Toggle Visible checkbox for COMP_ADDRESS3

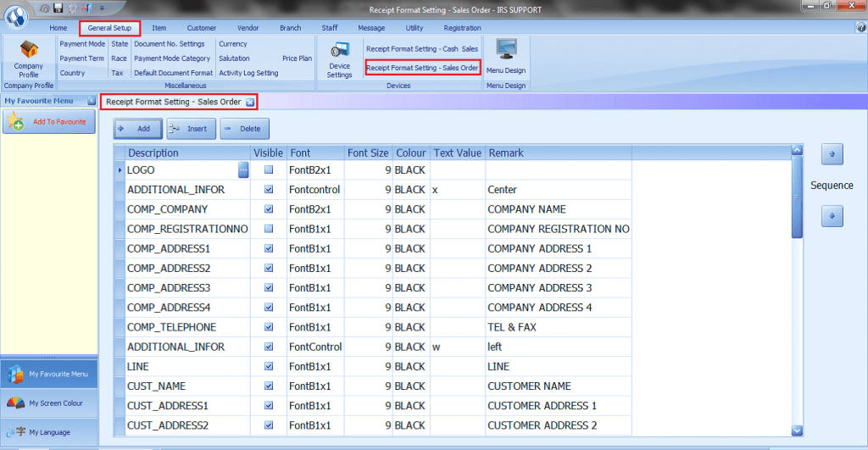point(269,288)
